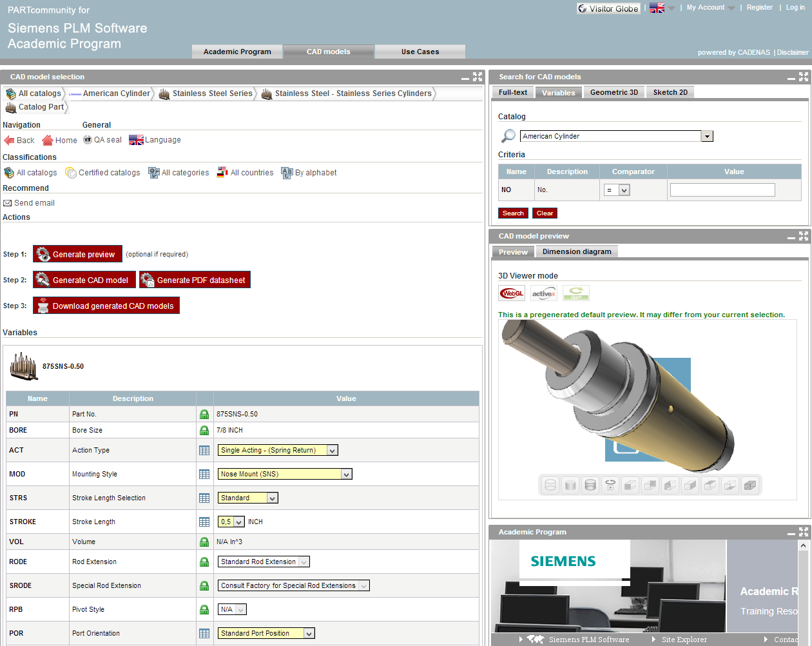Select the WebGL 3D viewer mode
This screenshot has width=812, height=646.
click(512, 293)
